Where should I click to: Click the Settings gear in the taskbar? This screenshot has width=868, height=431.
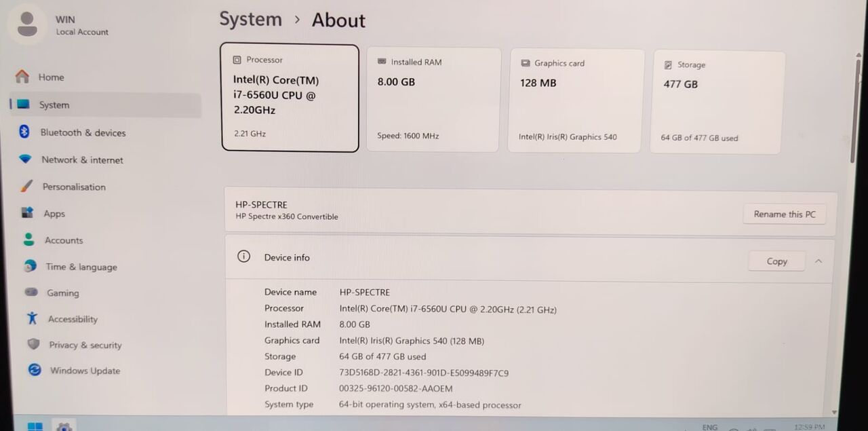tap(64, 426)
